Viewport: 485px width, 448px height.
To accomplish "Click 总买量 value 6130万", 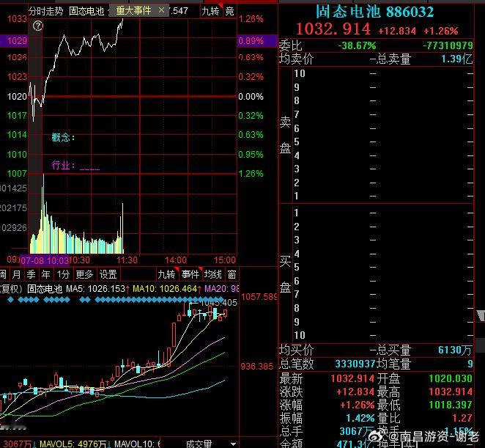I will 455,350.
